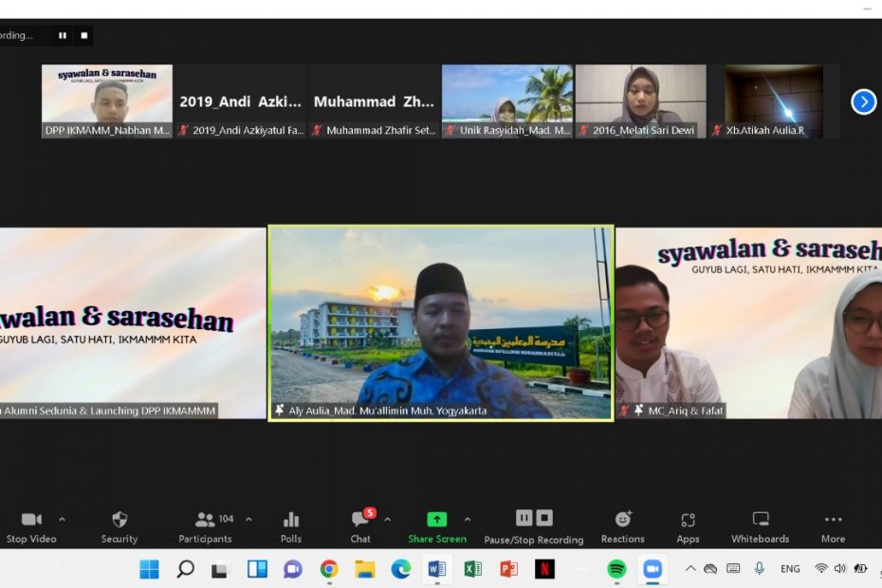Expand the Share Screen options arrow
Image resolution: width=882 pixels, height=588 pixels.
[467, 520]
